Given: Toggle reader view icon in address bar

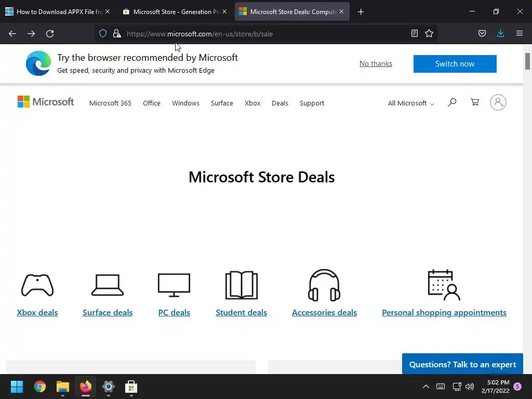Looking at the screenshot, I should tap(414, 33).
